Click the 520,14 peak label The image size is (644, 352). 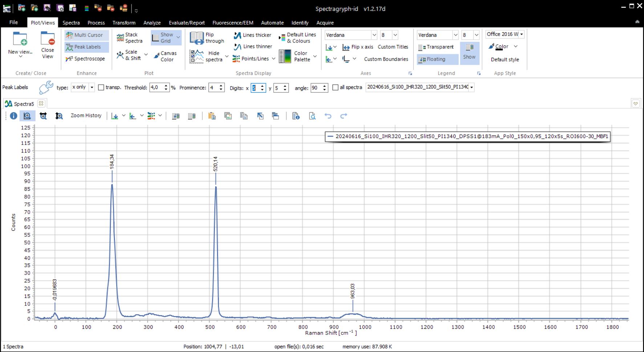215,164
